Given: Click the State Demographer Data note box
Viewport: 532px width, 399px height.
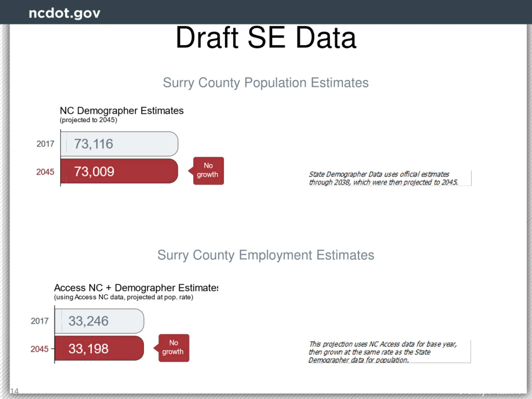Looking at the screenshot, I should [390, 178].
